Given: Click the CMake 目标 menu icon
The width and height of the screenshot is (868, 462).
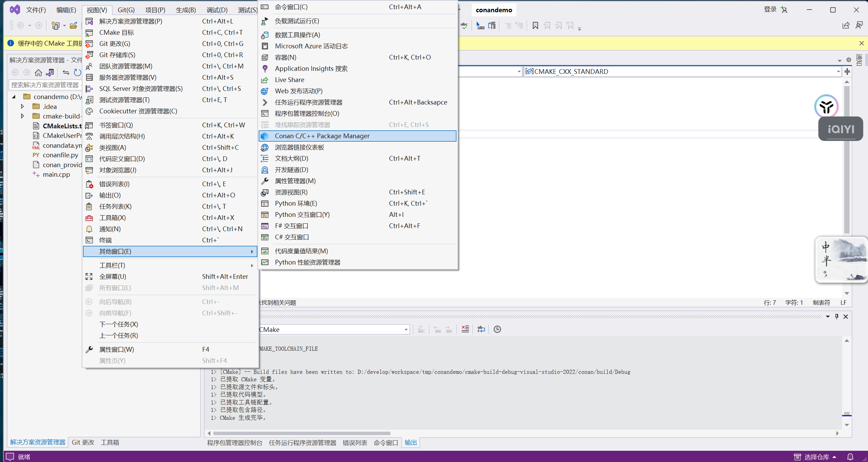Looking at the screenshot, I should [89, 33].
